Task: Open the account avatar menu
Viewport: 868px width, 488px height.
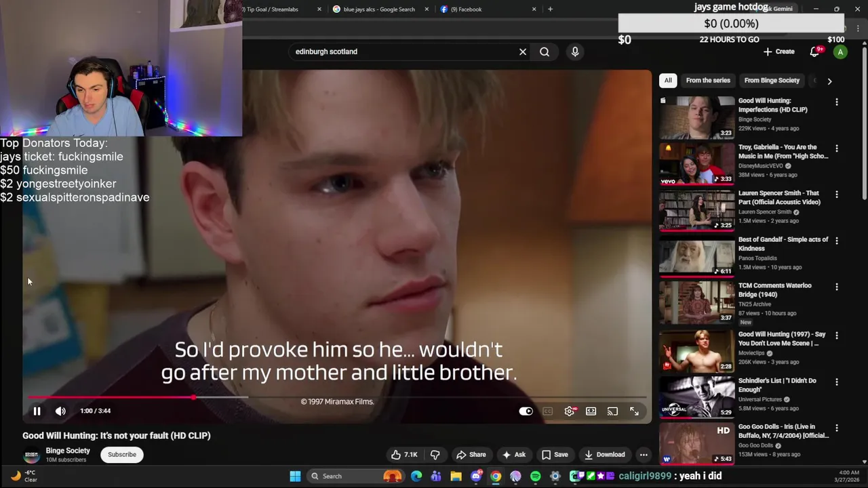Action: (x=840, y=52)
